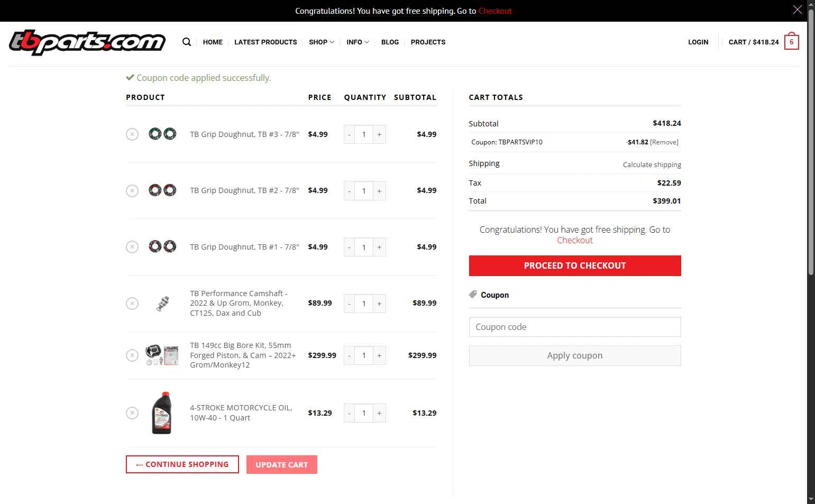Increase quantity of 149cc Big Bore Kit
Image resolution: width=815 pixels, height=504 pixels.
379,355
